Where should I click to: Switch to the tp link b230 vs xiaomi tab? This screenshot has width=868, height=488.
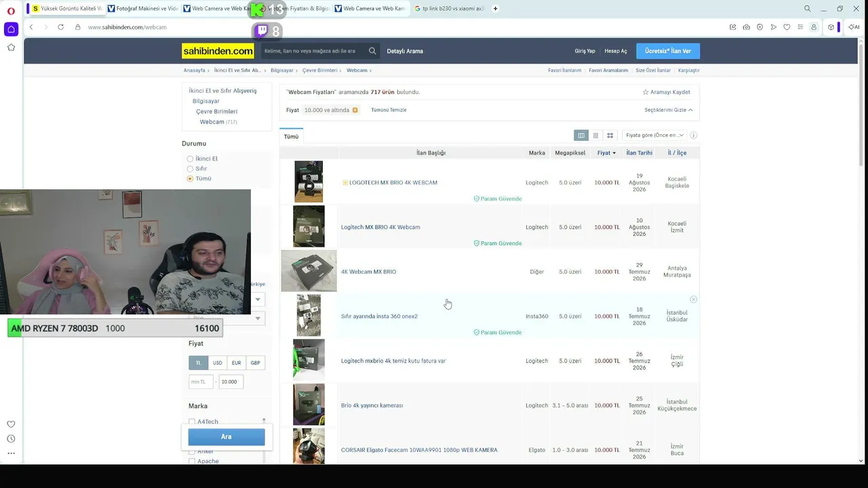tap(448, 9)
